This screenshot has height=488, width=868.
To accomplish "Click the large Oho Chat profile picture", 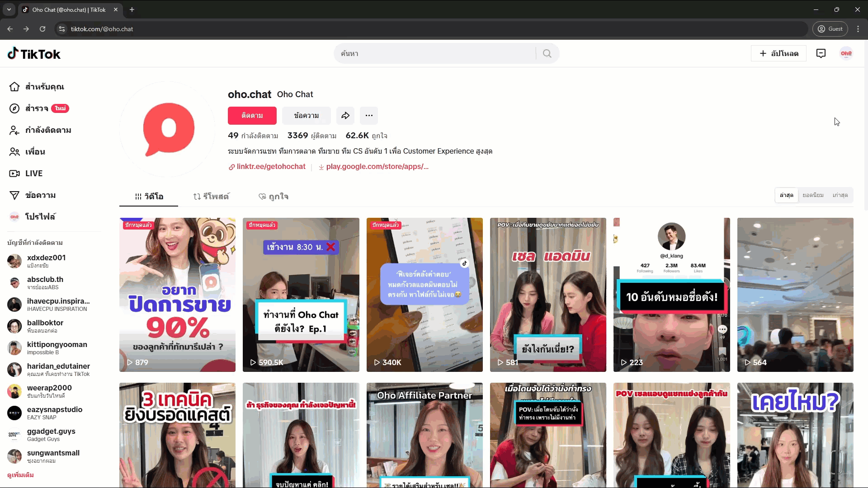I will pyautogui.click(x=167, y=129).
